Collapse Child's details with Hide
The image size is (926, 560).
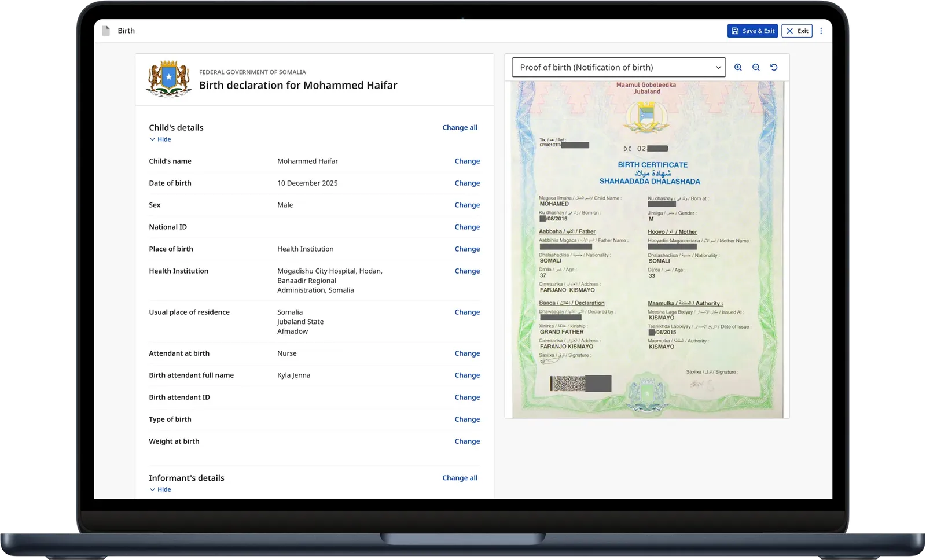(x=160, y=139)
